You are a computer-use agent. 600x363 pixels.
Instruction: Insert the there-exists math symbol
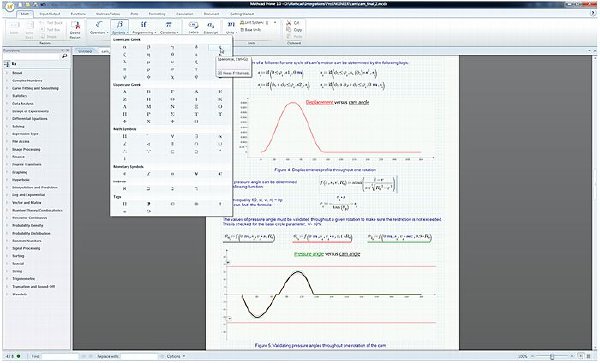[x=196, y=136]
